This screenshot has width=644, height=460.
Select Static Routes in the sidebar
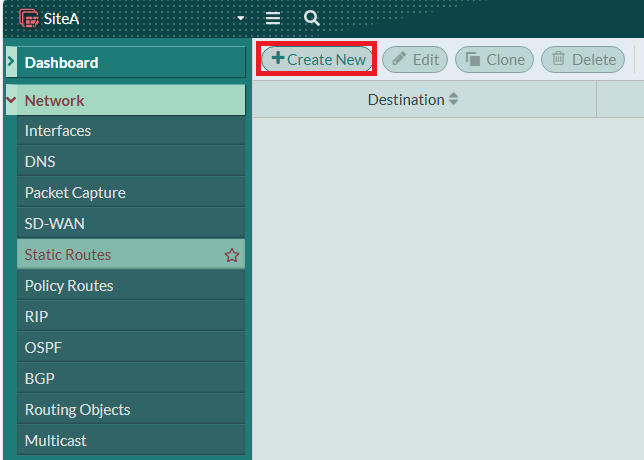(x=131, y=255)
